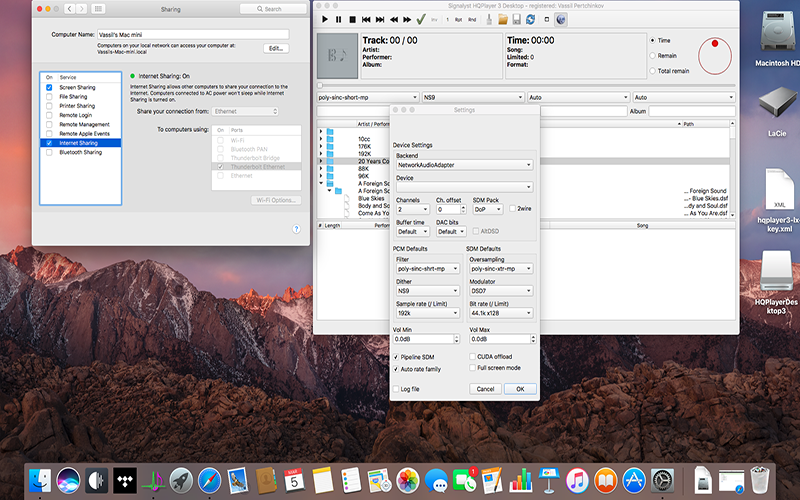Click the red volume knob dial
The width and height of the screenshot is (800, 500).
pos(715,56)
